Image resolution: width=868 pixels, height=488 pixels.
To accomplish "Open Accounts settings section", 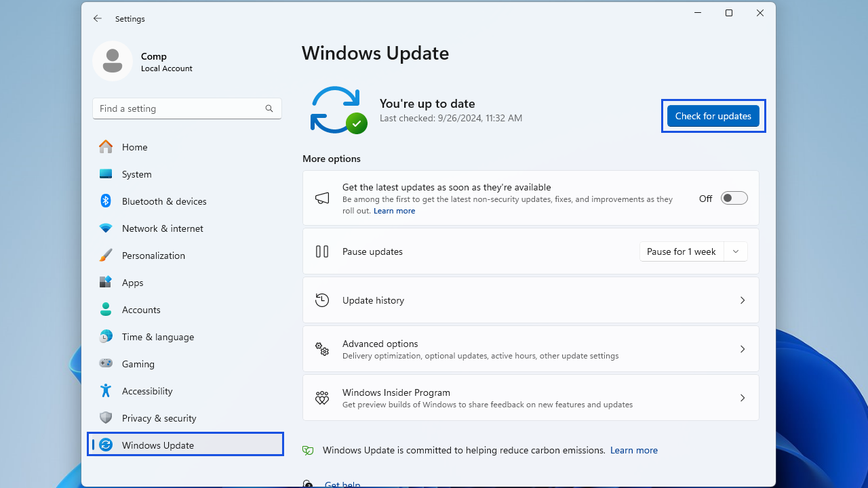I will 186,310.
